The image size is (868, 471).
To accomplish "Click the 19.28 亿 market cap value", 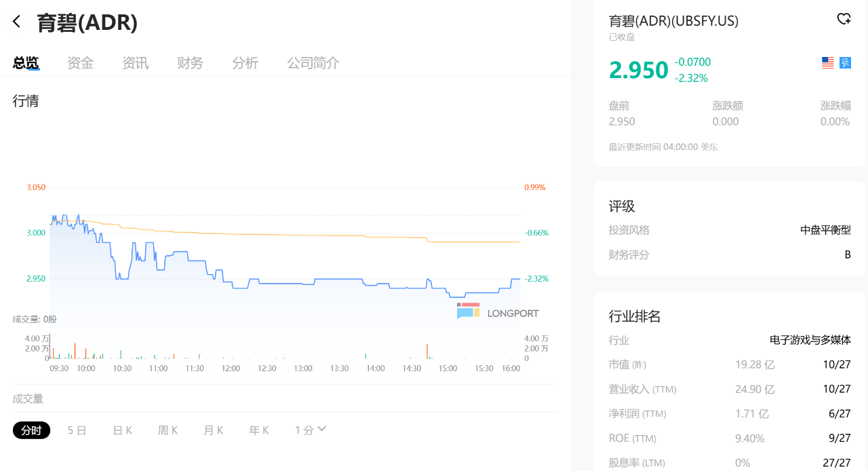I will click(755, 364).
